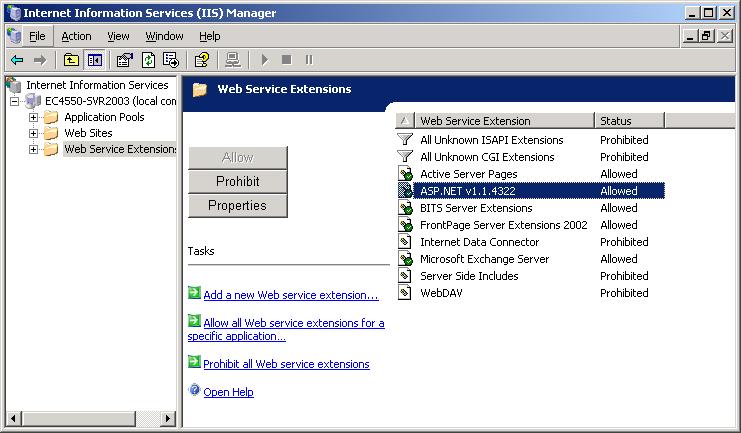Screen dimensions: 741x433
Task: Open the File menu
Action: pos(37,36)
